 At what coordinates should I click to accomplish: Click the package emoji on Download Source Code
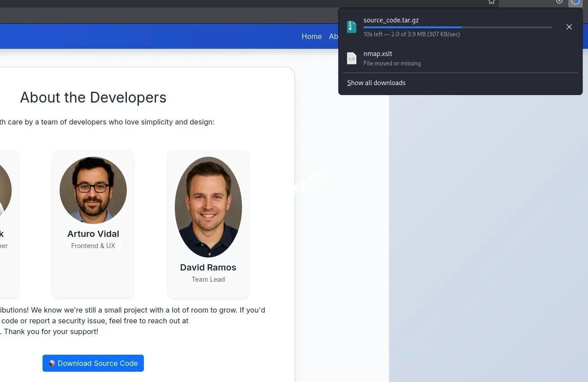(52, 363)
